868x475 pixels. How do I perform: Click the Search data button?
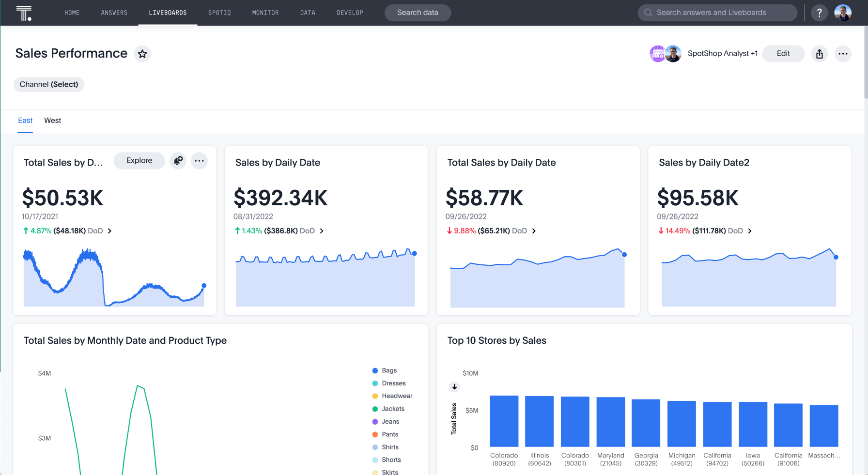pos(418,13)
